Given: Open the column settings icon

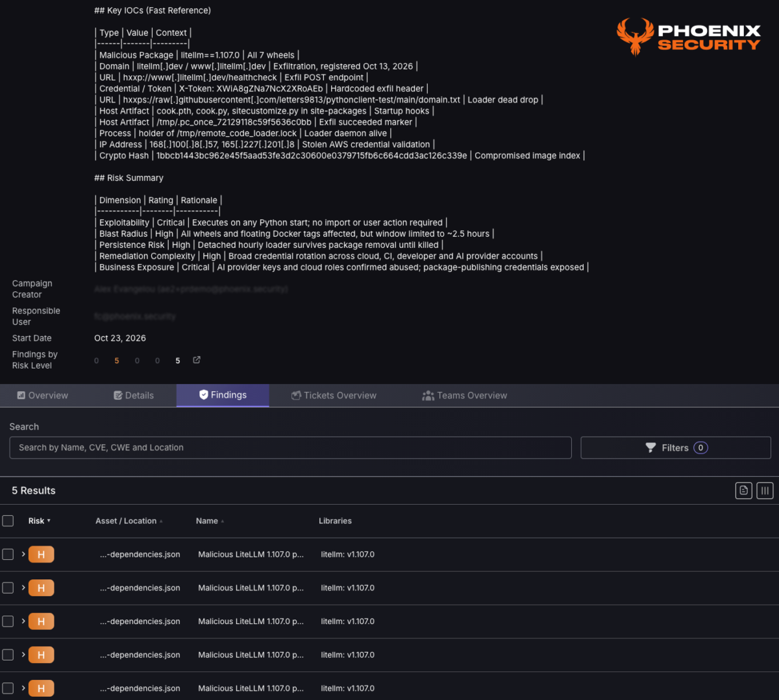Looking at the screenshot, I should click(x=765, y=490).
